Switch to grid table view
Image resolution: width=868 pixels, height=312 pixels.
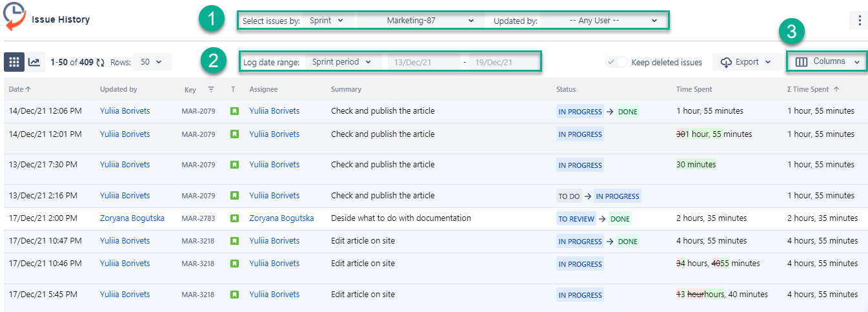[x=14, y=62]
